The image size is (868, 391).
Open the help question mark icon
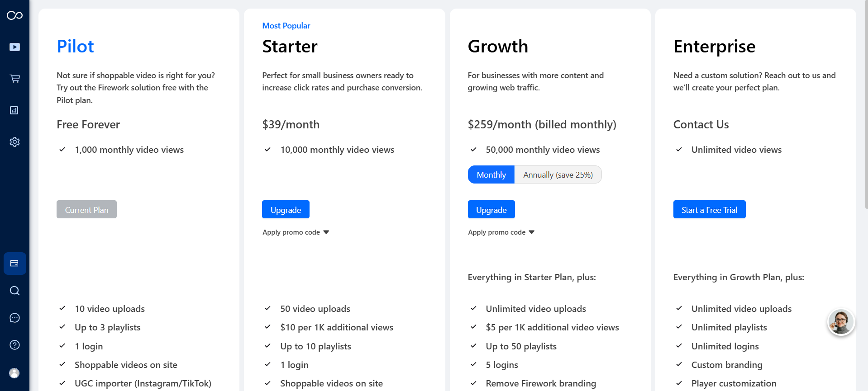(14, 345)
